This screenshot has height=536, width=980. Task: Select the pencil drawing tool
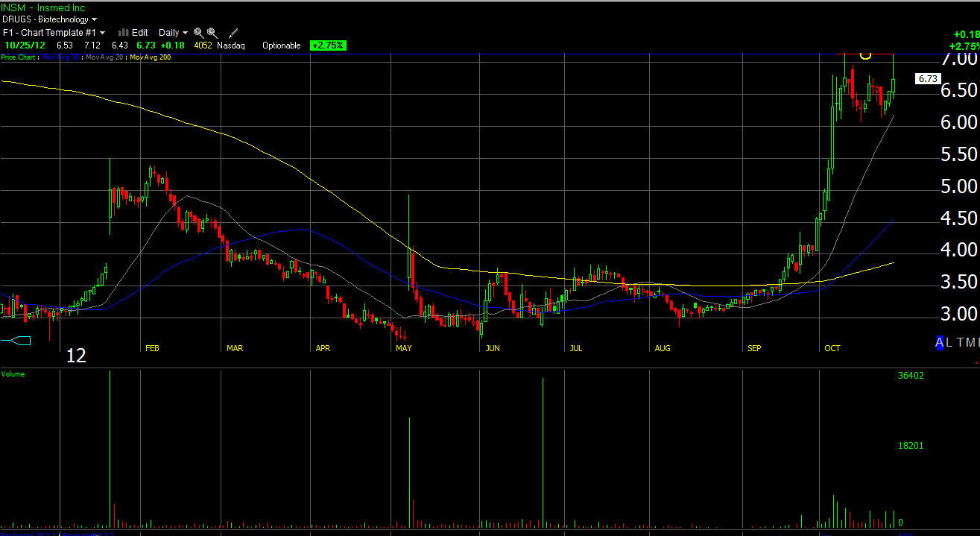point(233,33)
